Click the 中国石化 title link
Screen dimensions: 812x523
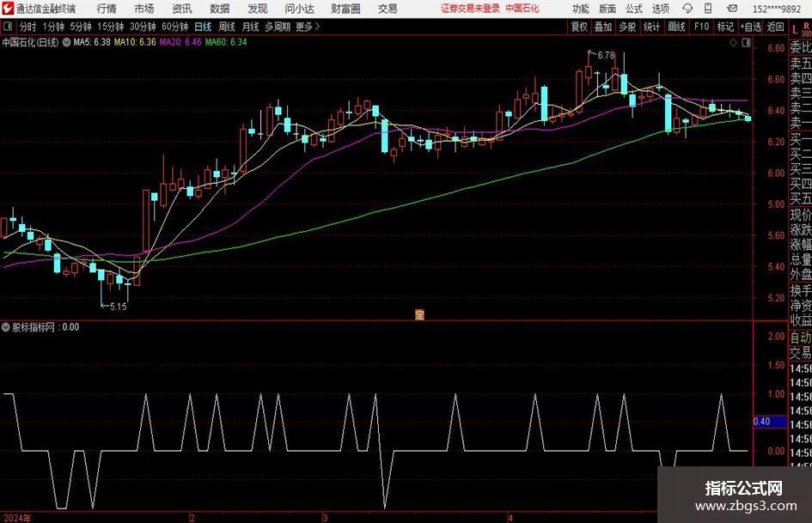(522, 9)
